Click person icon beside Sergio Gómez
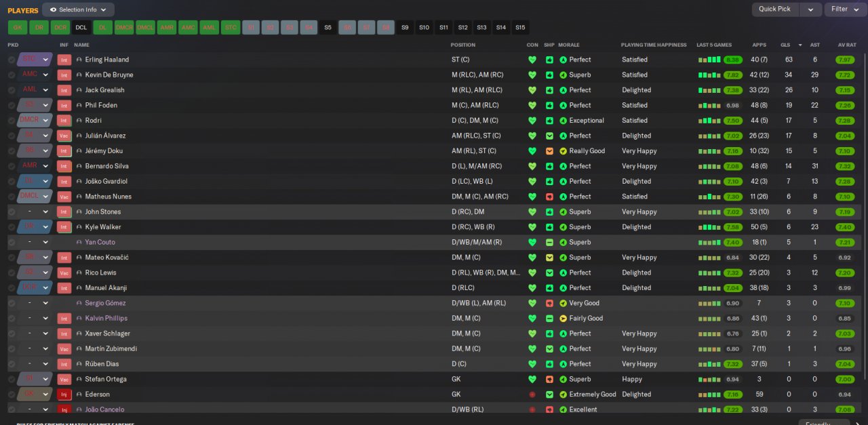 pyautogui.click(x=79, y=303)
